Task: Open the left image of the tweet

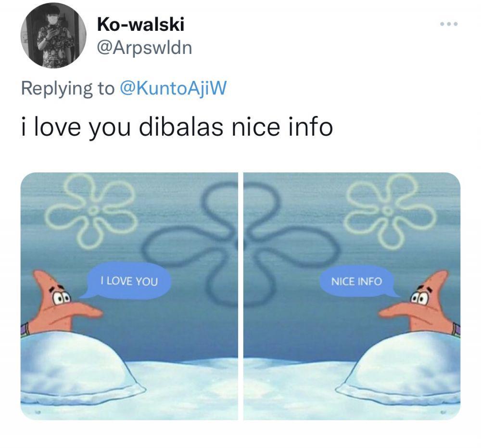Action: pos(129,296)
